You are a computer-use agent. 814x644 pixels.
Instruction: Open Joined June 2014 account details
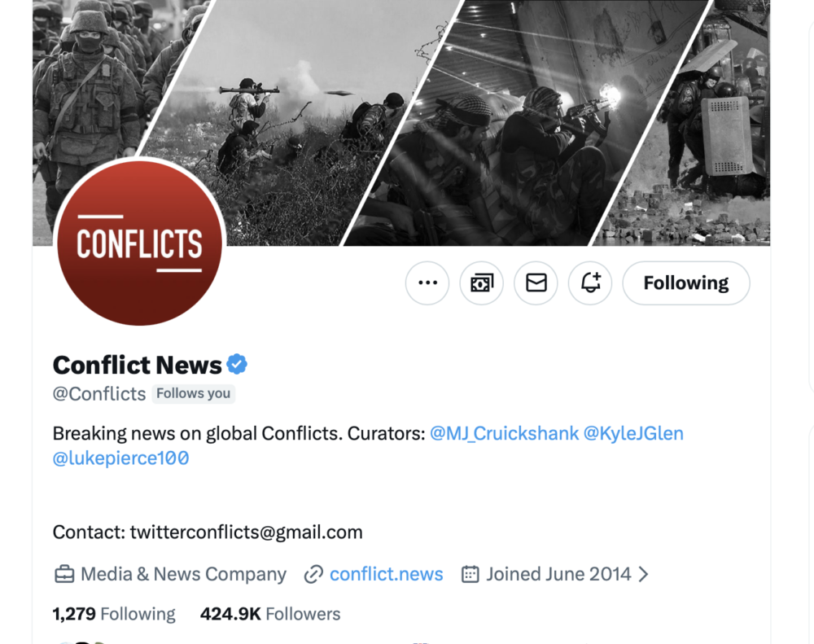(x=558, y=574)
